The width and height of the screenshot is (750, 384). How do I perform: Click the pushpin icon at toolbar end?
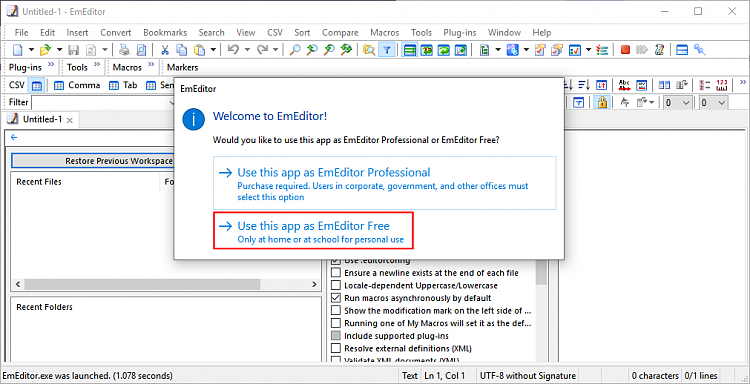[x=700, y=50]
